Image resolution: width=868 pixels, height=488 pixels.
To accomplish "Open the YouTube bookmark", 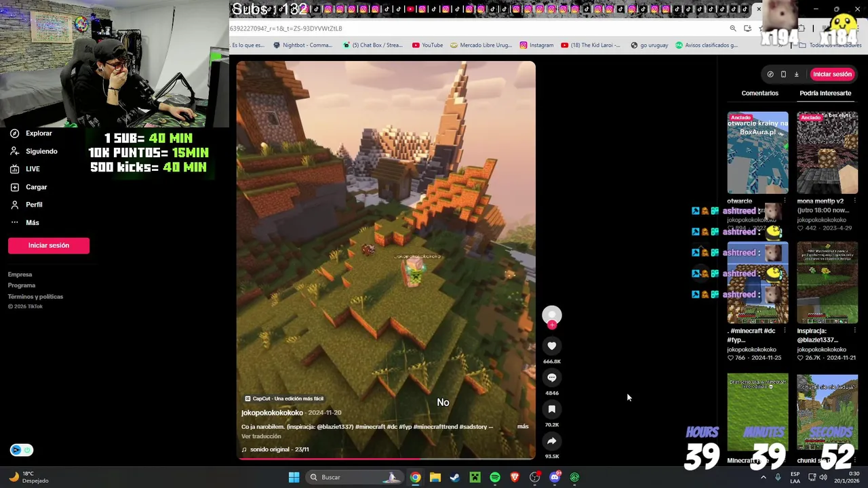I will coord(427,45).
